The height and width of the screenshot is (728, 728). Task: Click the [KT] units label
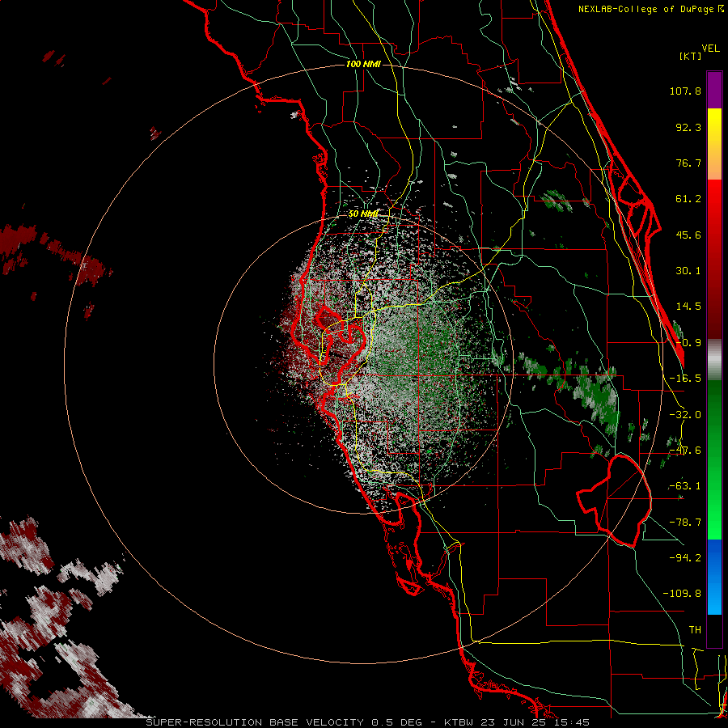pyautogui.click(x=690, y=56)
